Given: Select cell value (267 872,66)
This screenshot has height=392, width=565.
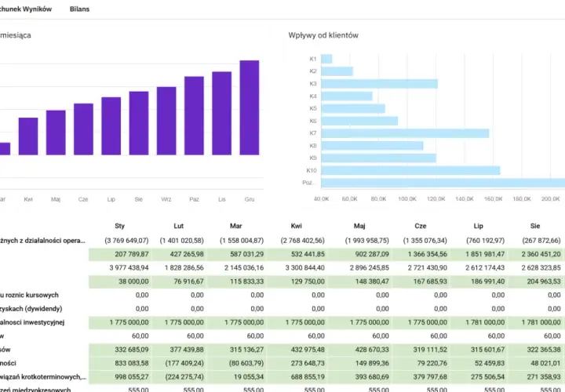Looking at the screenshot, I should 541,241.
